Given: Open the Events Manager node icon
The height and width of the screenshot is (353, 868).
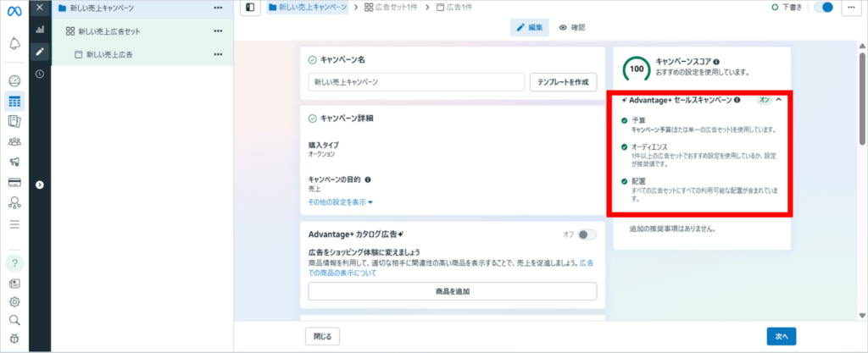Looking at the screenshot, I should (x=15, y=202).
